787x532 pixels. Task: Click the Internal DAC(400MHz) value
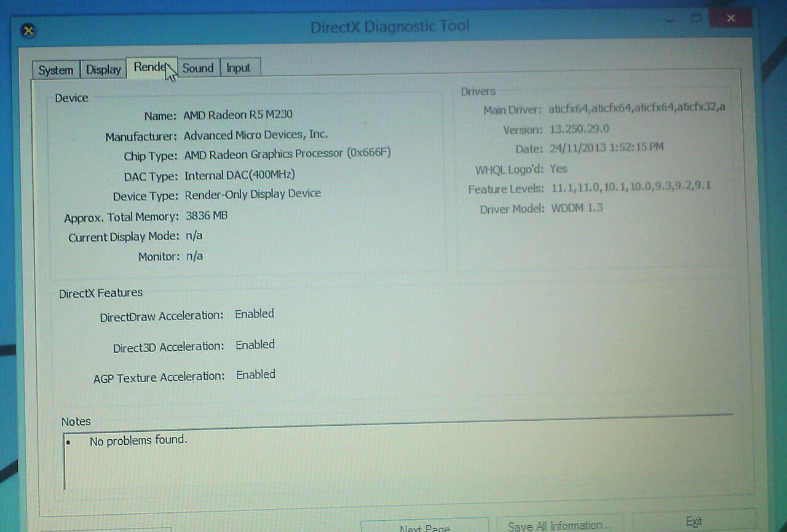(240, 176)
